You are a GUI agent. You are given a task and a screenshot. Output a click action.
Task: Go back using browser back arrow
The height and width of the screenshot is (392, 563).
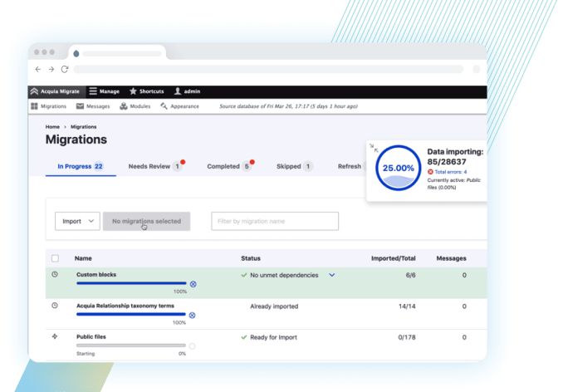click(x=38, y=69)
